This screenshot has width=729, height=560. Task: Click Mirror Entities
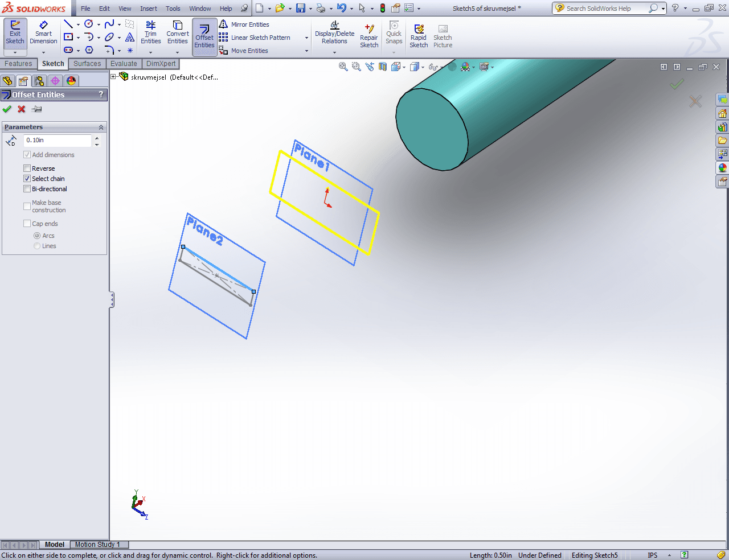244,24
